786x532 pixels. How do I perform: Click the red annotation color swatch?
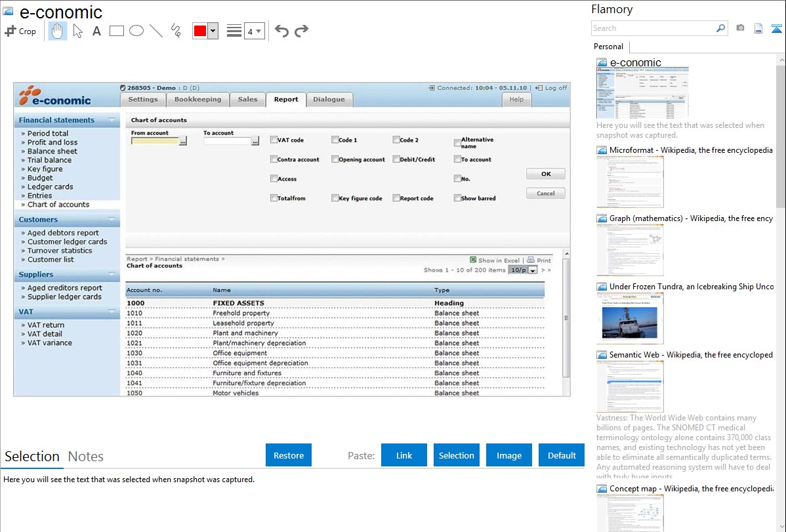[x=200, y=31]
